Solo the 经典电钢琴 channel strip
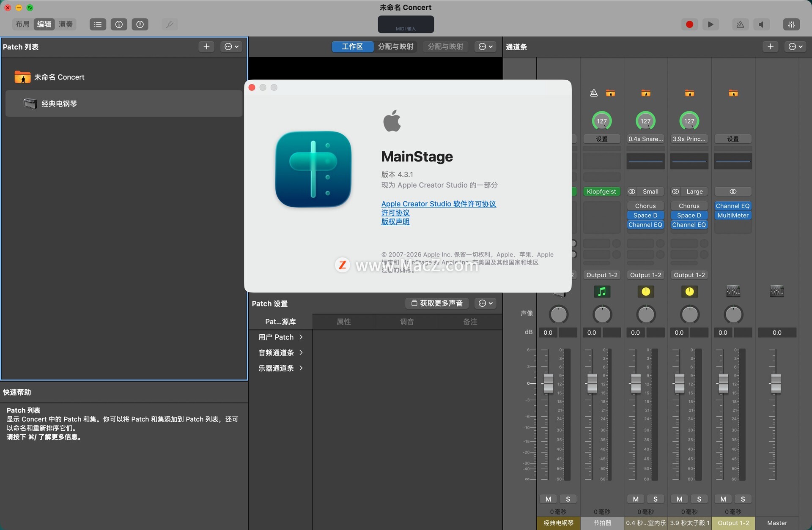This screenshot has height=530, width=812. coord(568,499)
